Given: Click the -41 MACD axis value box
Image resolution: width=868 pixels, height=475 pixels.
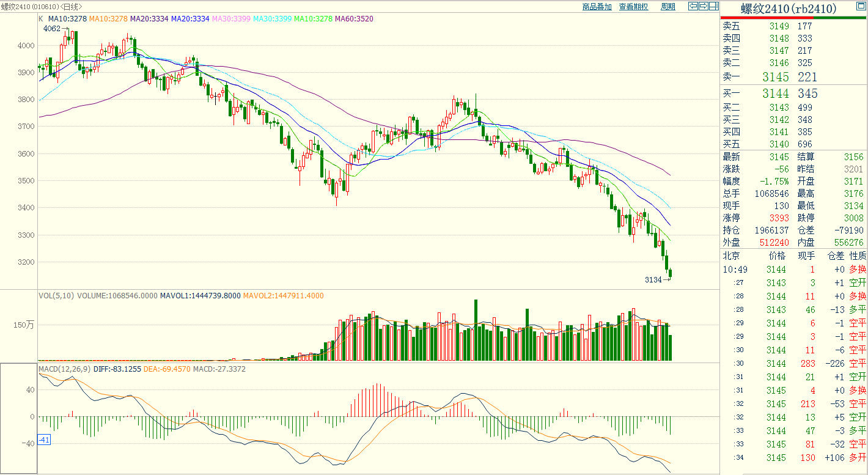Looking at the screenshot, I should (44, 440).
